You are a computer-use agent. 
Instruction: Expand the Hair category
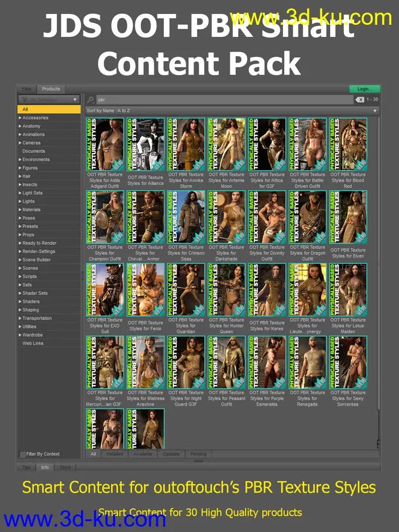click(20, 177)
